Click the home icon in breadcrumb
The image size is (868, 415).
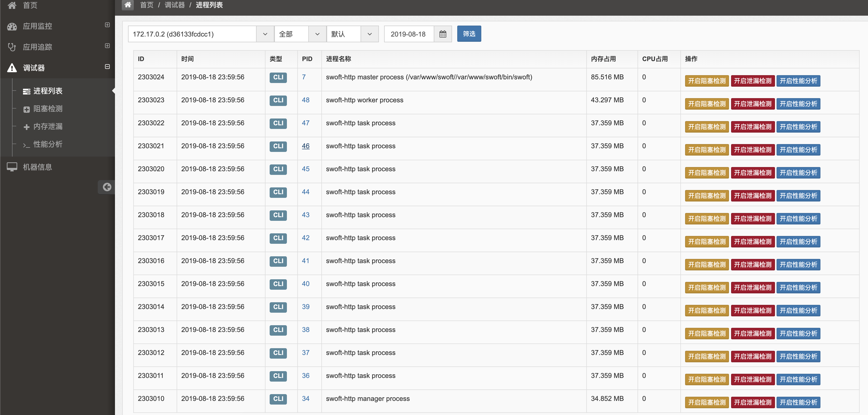point(128,5)
